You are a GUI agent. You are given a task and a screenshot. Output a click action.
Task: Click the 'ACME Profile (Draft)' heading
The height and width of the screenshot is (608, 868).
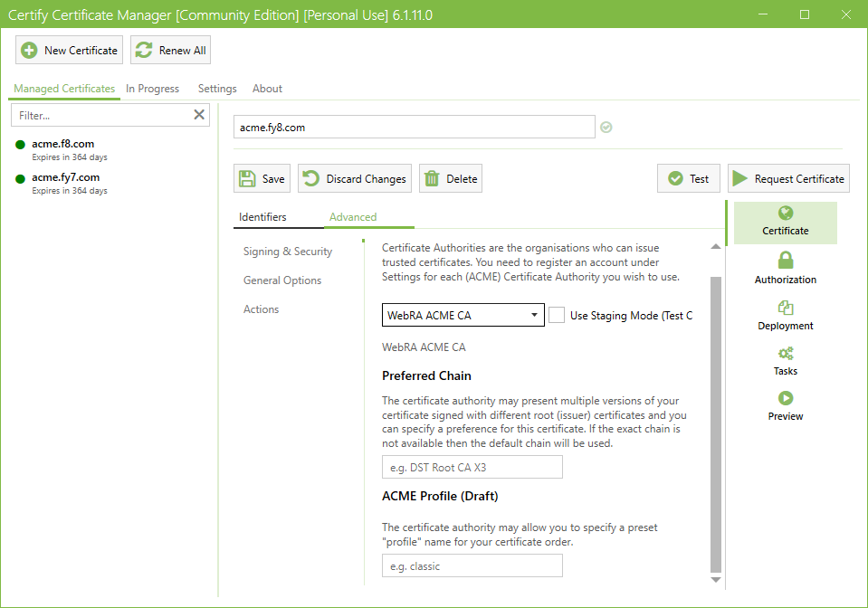pos(440,496)
